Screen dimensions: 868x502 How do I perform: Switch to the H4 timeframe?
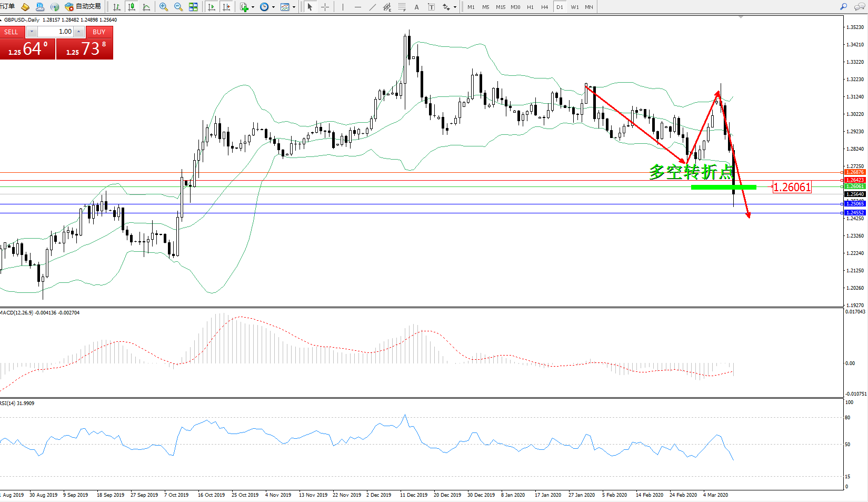coord(544,7)
